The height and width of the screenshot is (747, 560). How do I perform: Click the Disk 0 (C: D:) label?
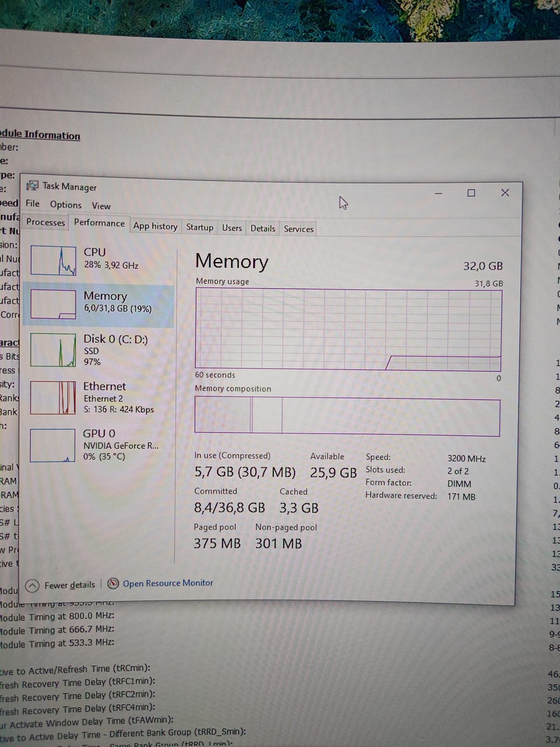point(116,339)
